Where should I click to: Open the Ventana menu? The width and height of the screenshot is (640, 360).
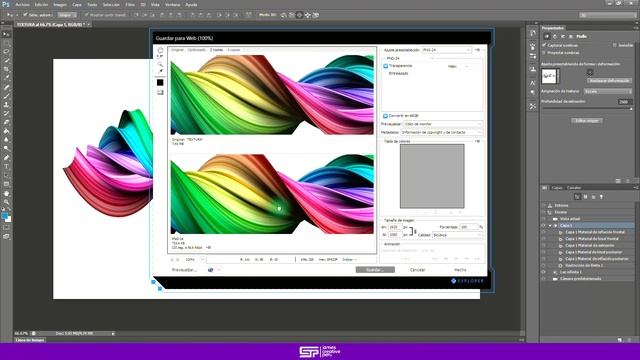tap(172, 4)
